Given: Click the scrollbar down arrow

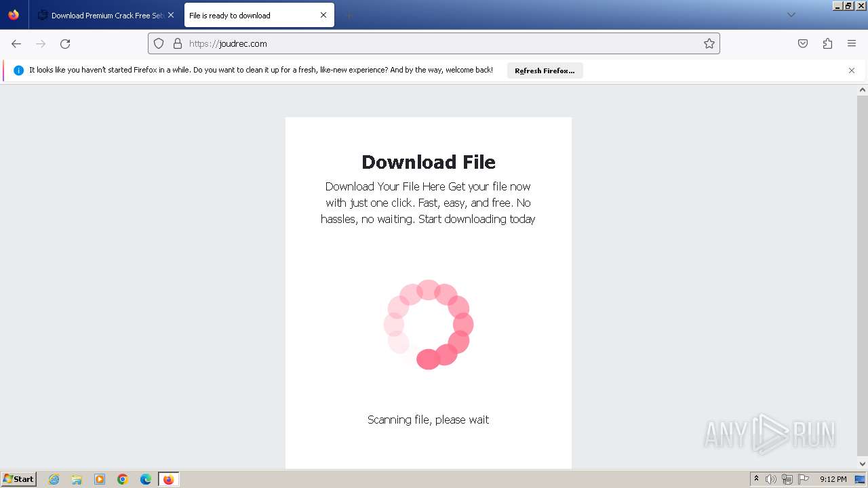Looking at the screenshot, I should coord(863,464).
